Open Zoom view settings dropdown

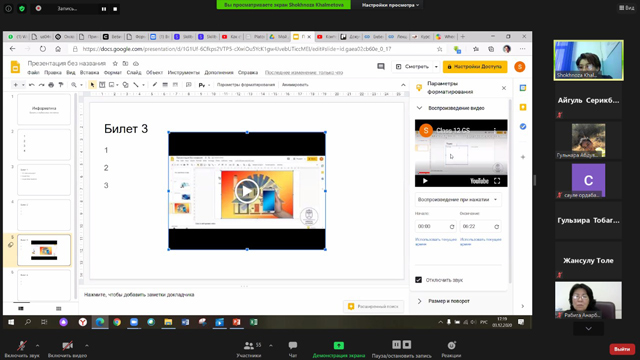391,5
